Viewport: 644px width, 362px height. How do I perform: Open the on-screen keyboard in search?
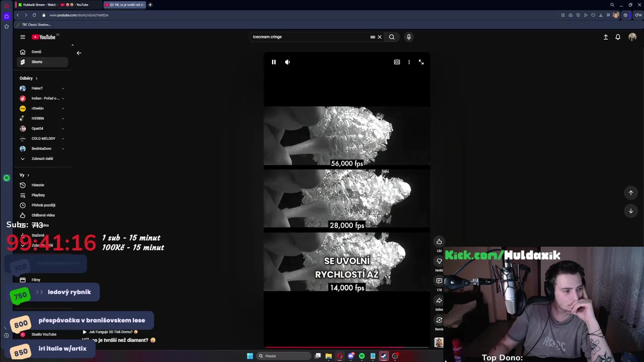coord(372,37)
